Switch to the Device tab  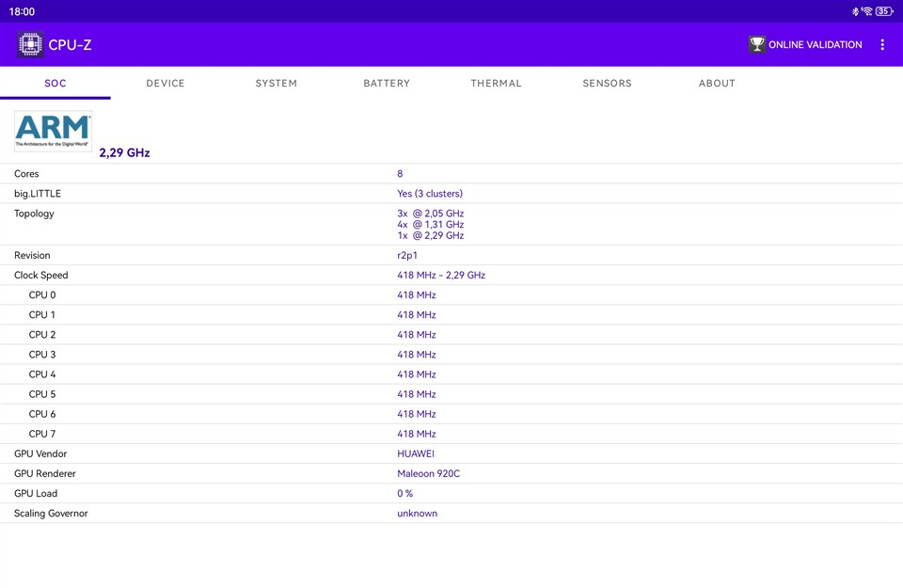(166, 83)
